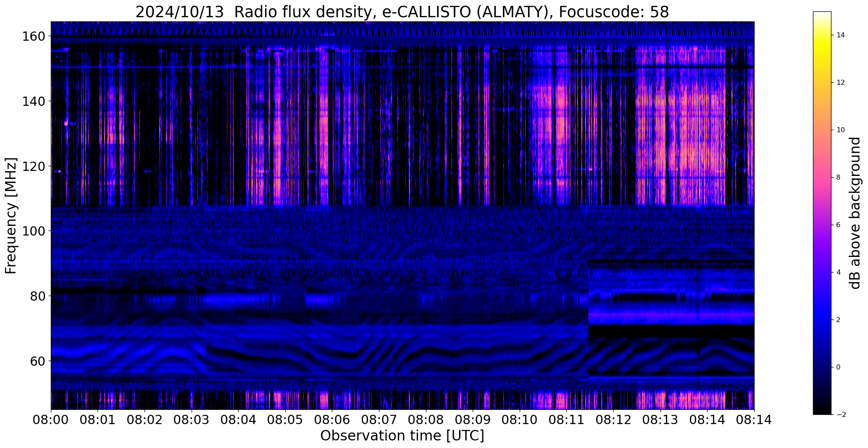Viewport: 868px width, 448px height.
Task: Click the colorbar tick value 4
Action: coord(838,272)
